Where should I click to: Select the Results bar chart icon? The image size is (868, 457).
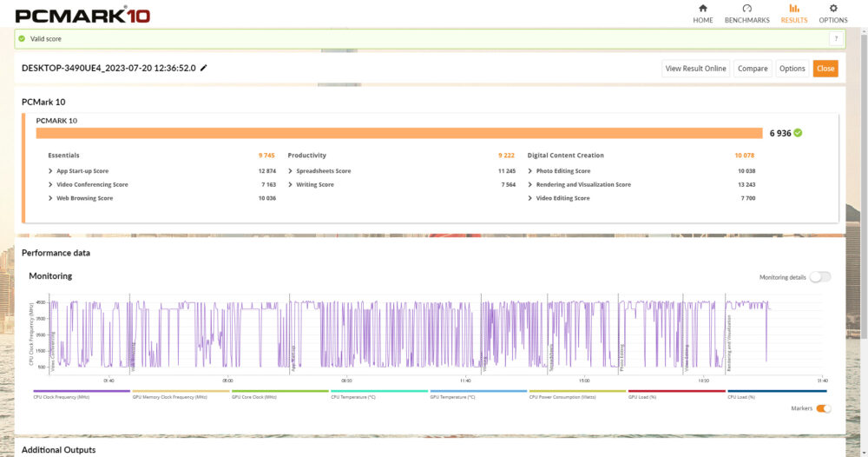[794, 9]
